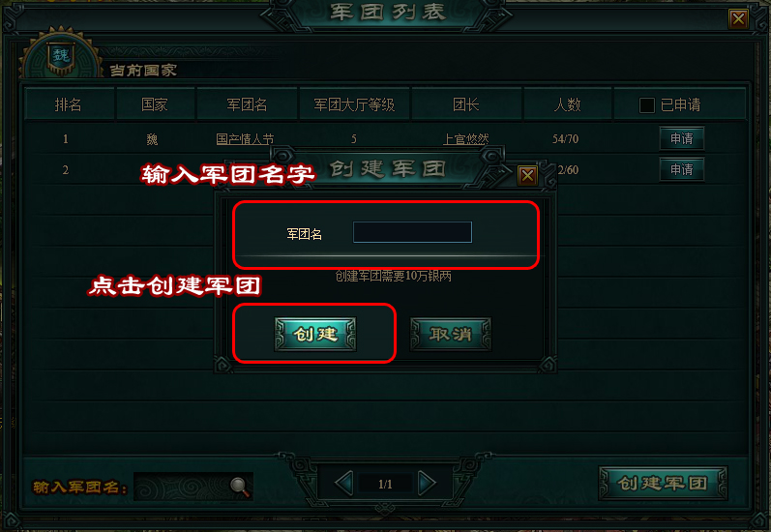Click the 军团大厅等级 column header
This screenshot has width=771, height=532.
click(354, 104)
